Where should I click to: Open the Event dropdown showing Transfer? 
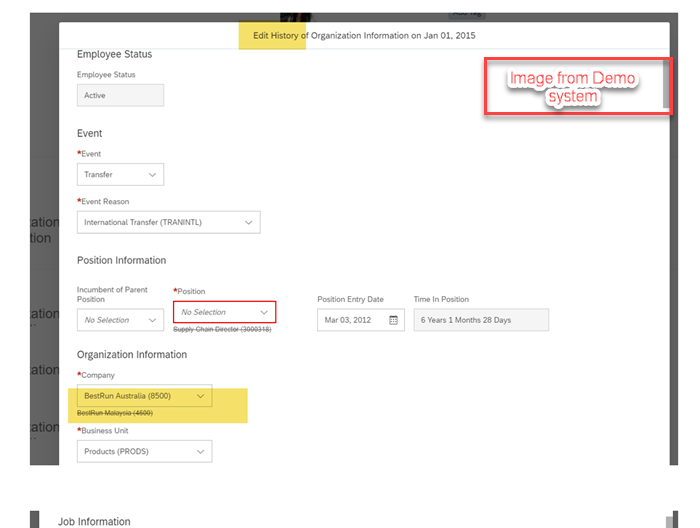click(x=120, y=175)
